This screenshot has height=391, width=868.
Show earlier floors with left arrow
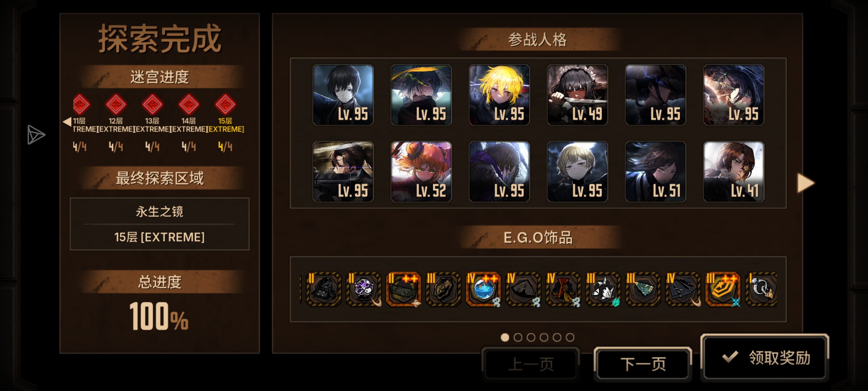pyautogui.click(x=67, y=122)
